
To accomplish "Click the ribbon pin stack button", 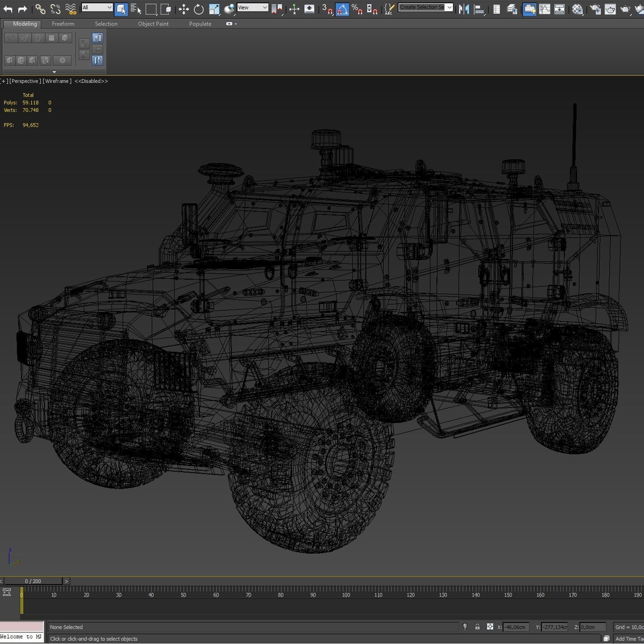I will [x=97, y=49].
